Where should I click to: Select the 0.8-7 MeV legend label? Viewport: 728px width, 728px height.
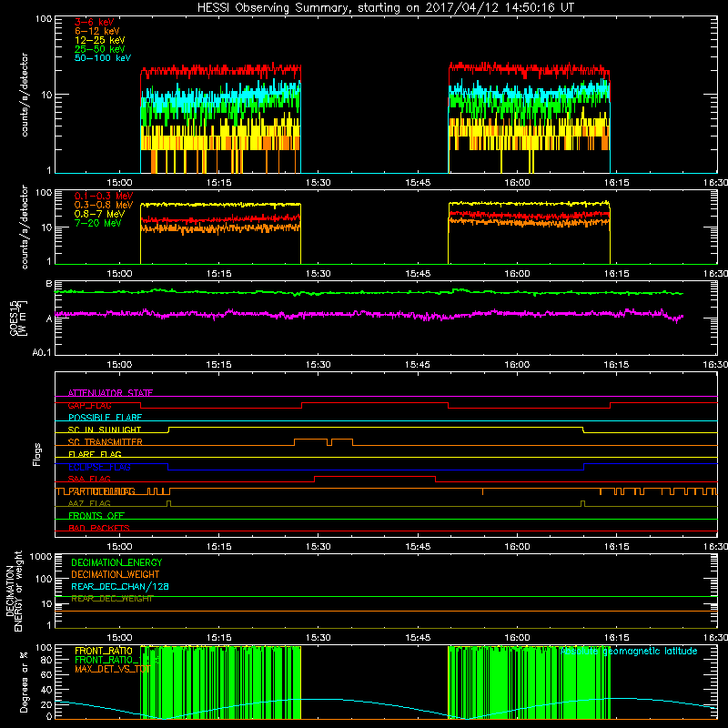99,214
